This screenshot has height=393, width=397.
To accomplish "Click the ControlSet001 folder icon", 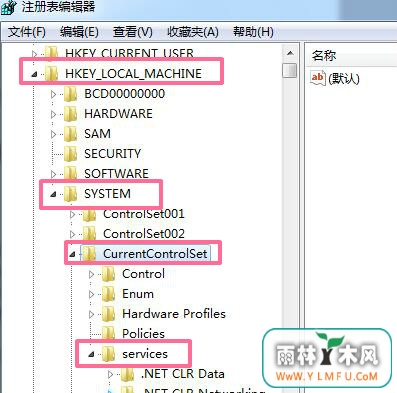I will (x=89, y=215).
